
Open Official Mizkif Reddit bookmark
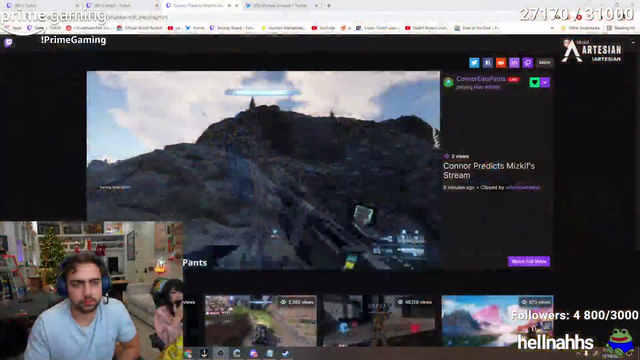coord(140,28)
